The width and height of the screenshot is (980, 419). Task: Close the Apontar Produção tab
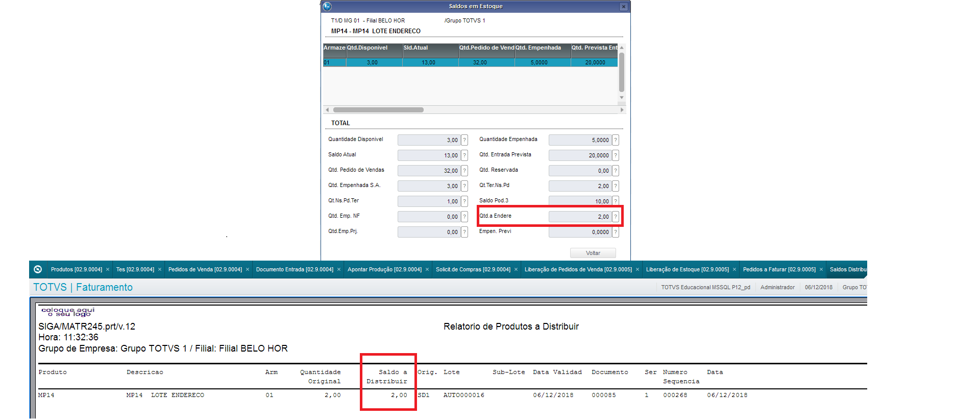[x=427, y=269]
